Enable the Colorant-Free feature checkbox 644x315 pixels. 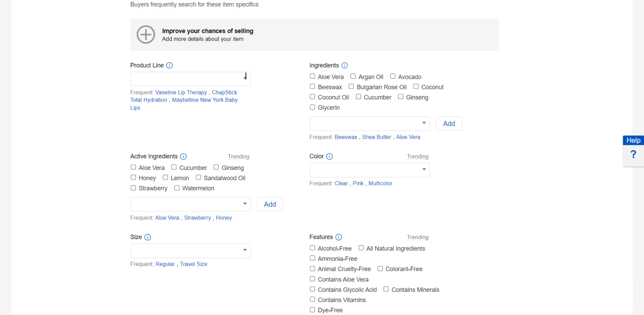(380, 268)
